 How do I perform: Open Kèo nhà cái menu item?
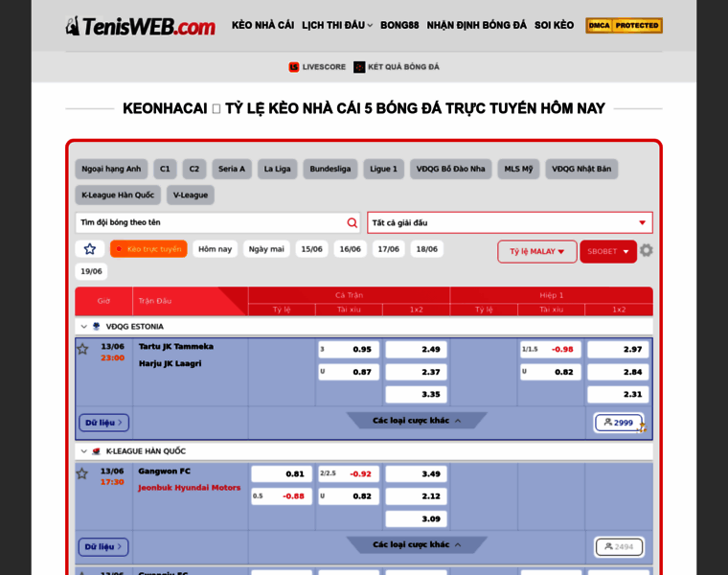[262, 25]
